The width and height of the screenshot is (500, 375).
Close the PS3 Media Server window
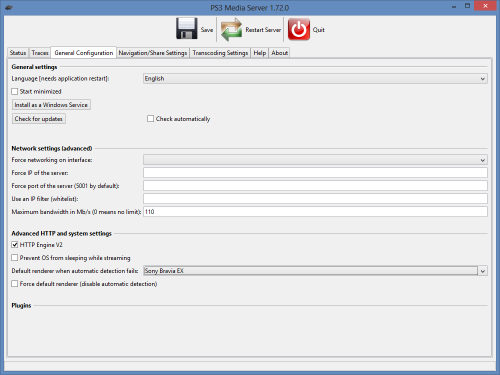pyautogui.click(x=485, y=6)
